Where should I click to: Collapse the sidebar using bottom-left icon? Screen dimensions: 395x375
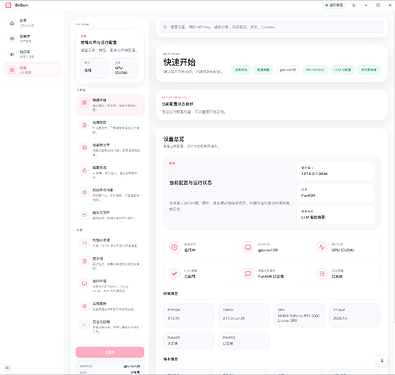click(x=8, y=368)
